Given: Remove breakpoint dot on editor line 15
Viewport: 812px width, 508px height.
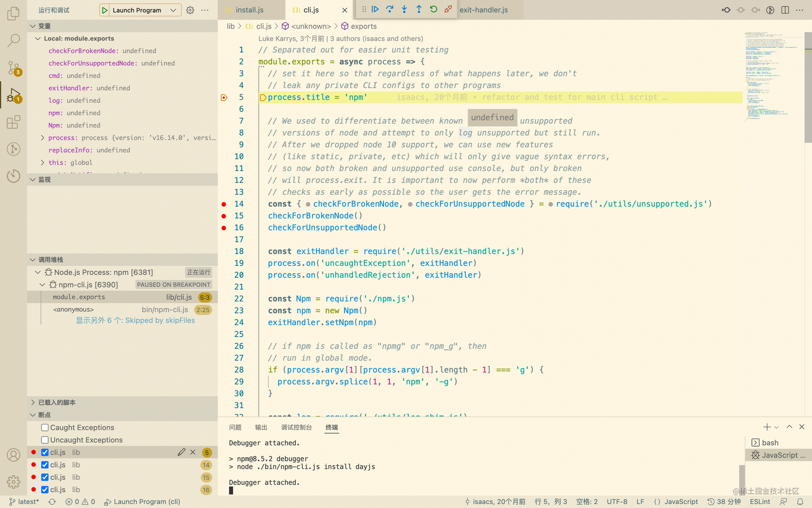Looking at the screenshot, I should click(224, 216).
